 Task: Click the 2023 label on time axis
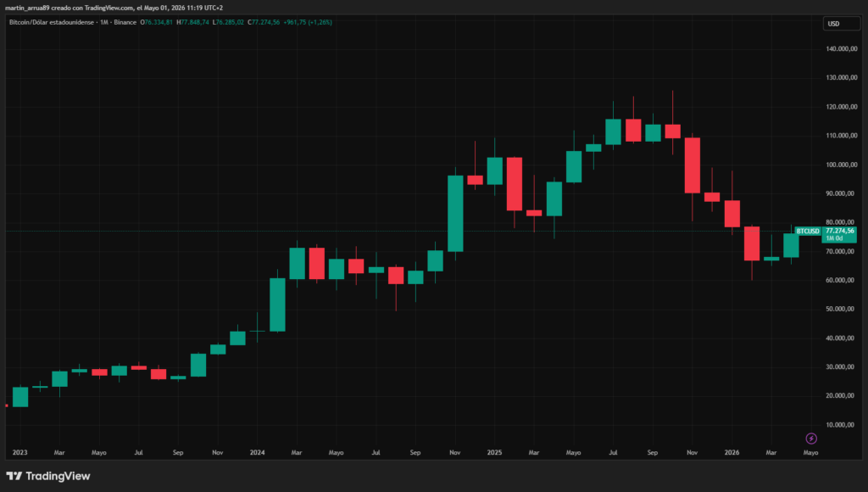pos(20,453)
